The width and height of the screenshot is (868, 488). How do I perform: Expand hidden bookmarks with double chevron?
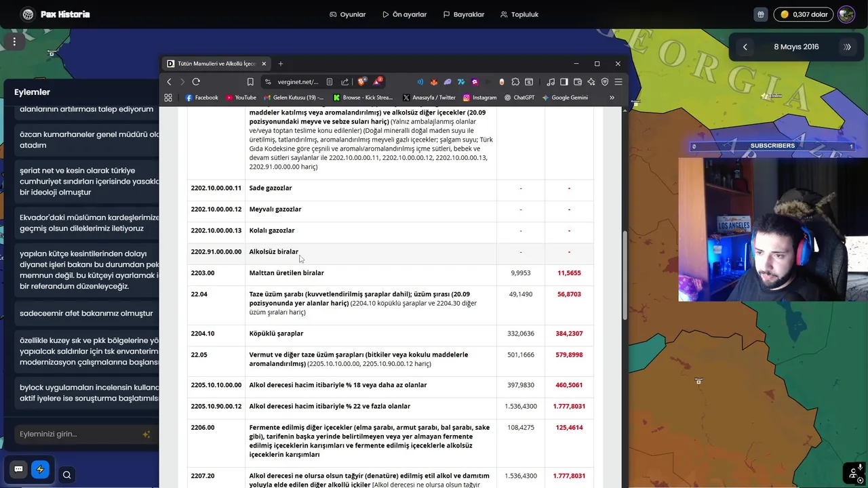[612, 98]
